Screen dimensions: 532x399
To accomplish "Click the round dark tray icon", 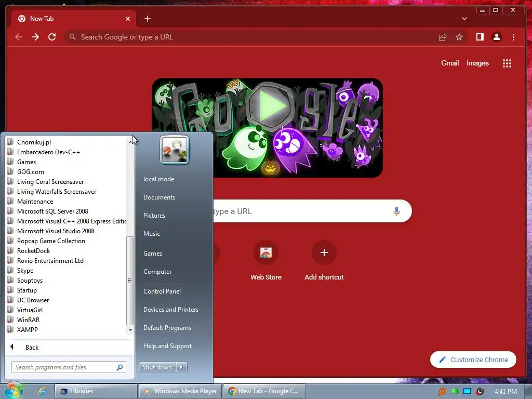I will pos(480,392).
